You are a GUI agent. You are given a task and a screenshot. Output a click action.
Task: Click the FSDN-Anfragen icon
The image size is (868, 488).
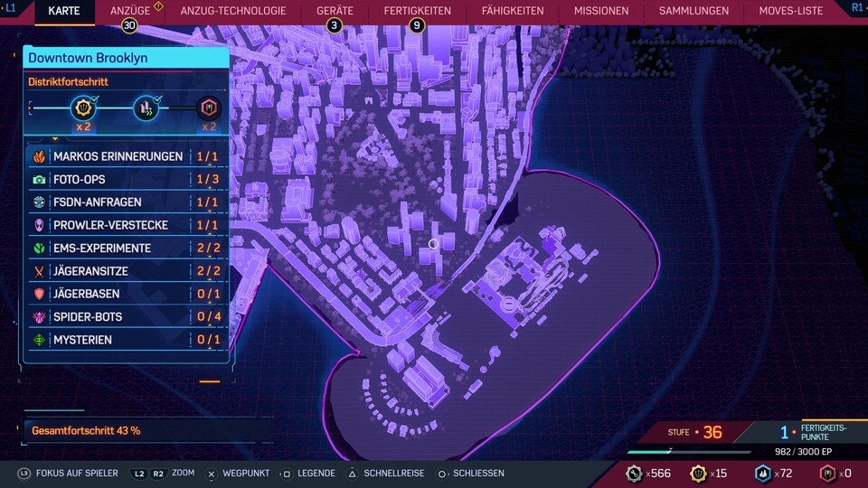coord(39,202)
